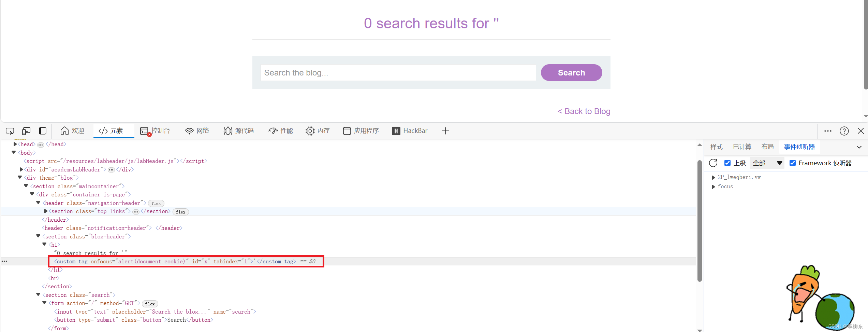
Task: Toggle device emulation icon
Action: pyautogui.click(x=26, y=131)
